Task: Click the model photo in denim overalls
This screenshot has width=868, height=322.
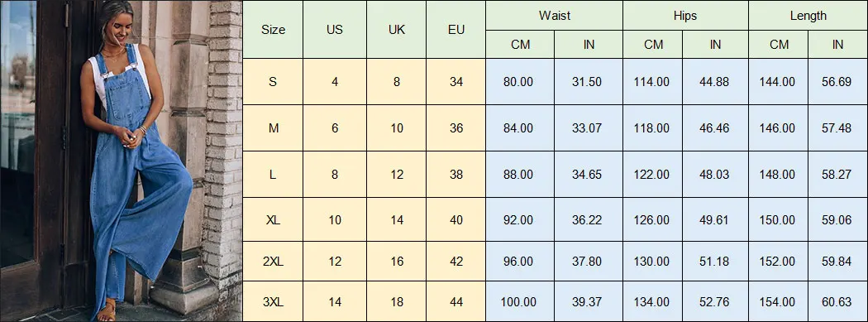Action: [122, 161]
